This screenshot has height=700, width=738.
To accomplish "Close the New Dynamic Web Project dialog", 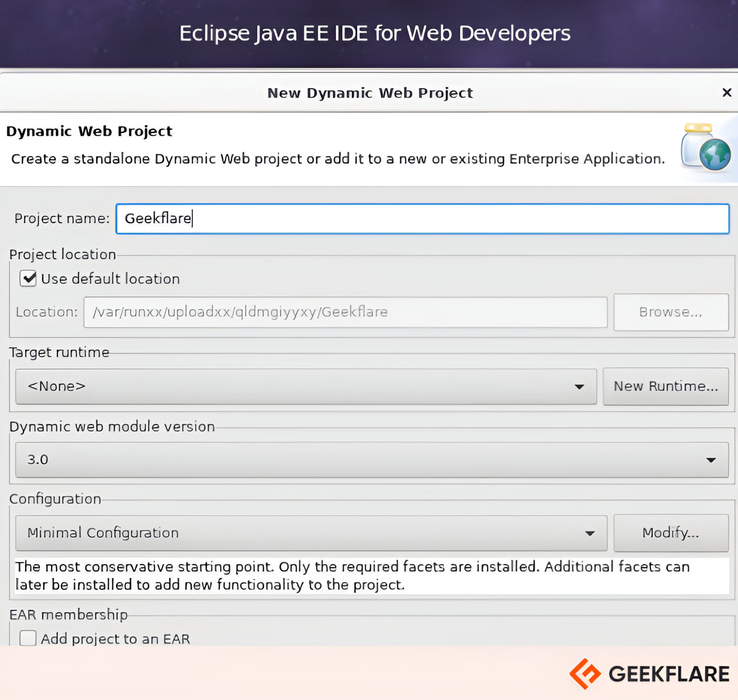I will coord(726,93).
